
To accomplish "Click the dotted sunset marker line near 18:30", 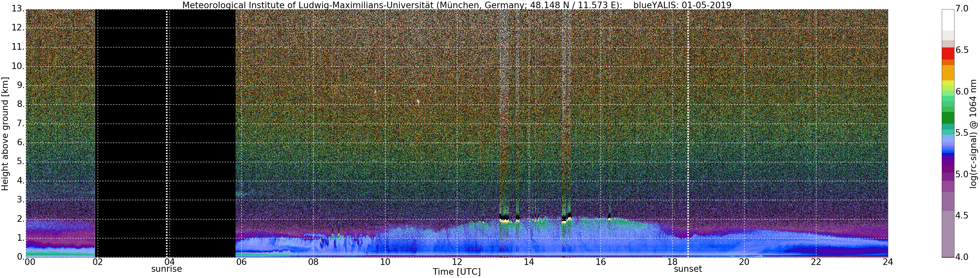I will pos(688,133).
